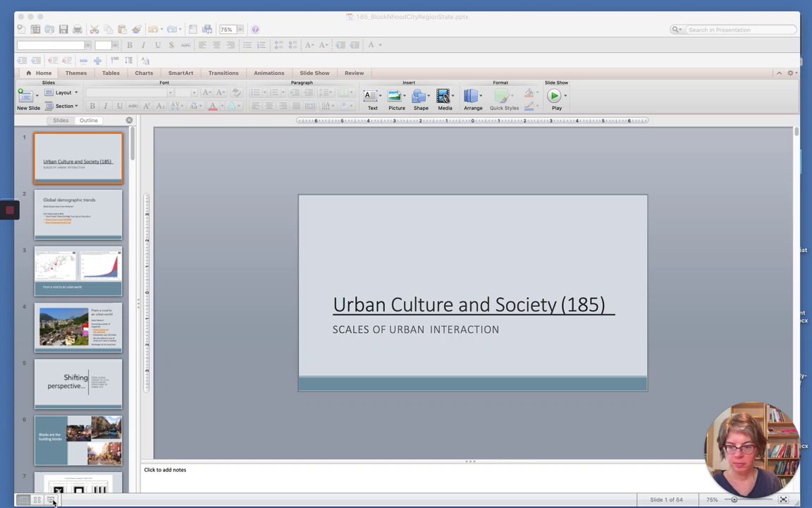Open the SmartArt ribbon tab
The image size is (812, 508).
pyautogui.click(x=180, y=73)
